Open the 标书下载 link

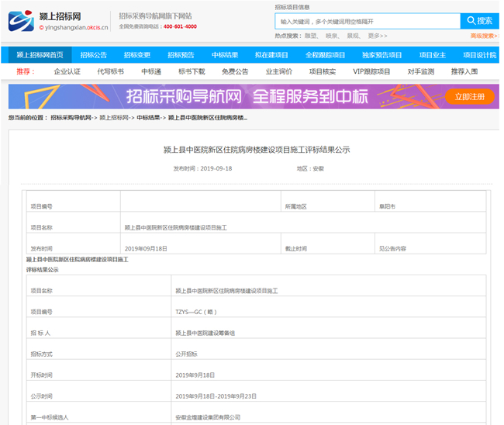(192, 71)
